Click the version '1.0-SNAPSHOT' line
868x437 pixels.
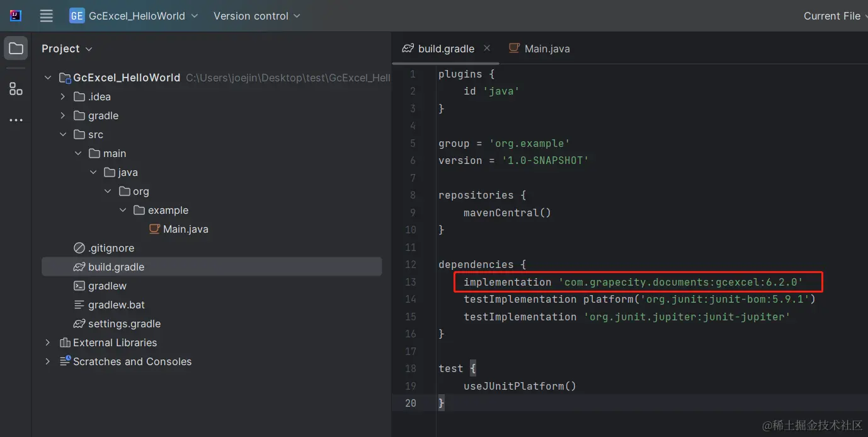(x=513, y=161)
